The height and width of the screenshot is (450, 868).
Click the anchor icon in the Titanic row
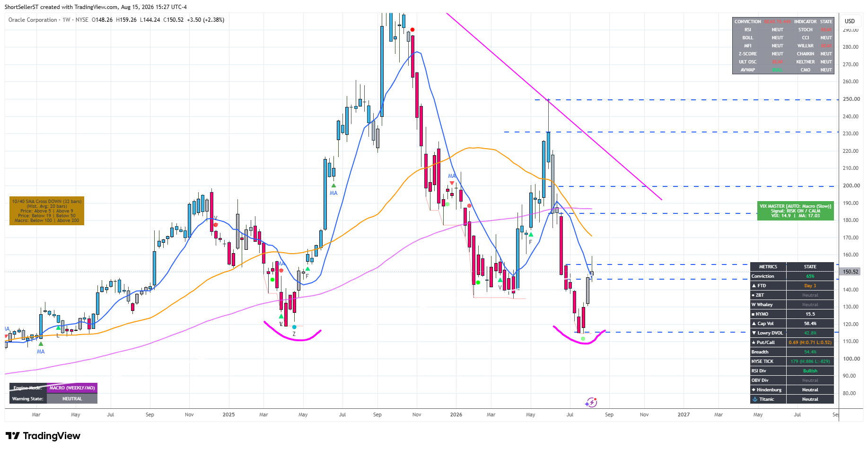(754, 399)
